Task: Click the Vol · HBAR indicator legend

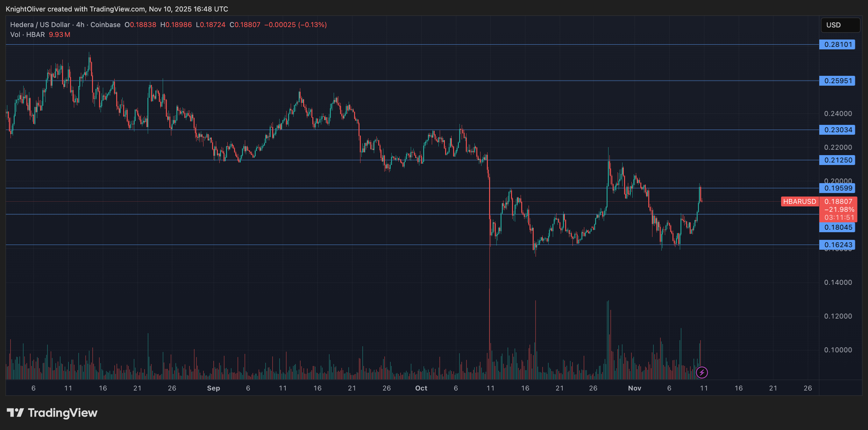Action: [27, 35]
